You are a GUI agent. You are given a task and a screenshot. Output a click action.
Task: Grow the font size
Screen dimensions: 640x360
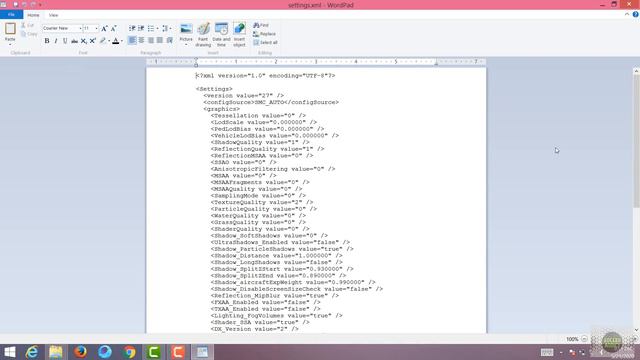pyautogui.click(x=104, y=28)
